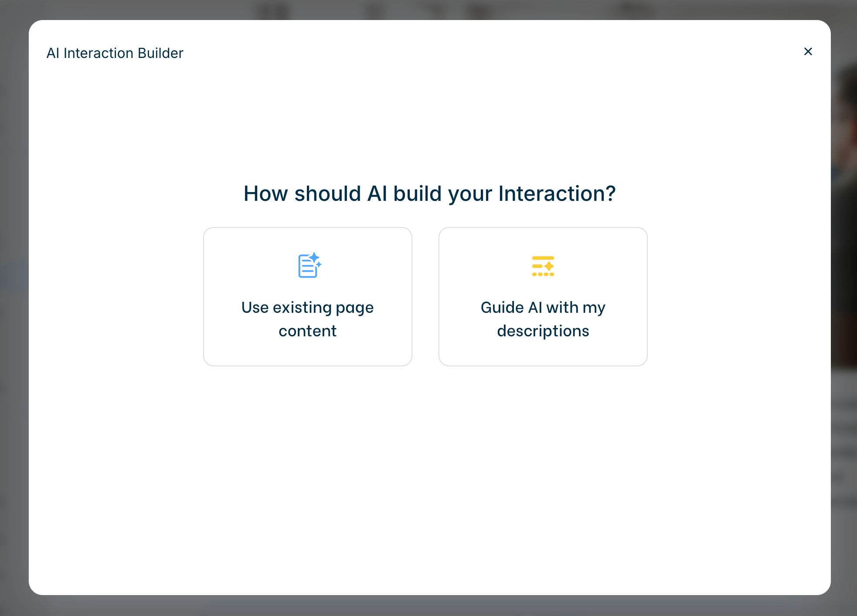This screenshot has height=616, width=857.
Task: Click the top yellow bar of the guide icon
Action: click(543, 258)
